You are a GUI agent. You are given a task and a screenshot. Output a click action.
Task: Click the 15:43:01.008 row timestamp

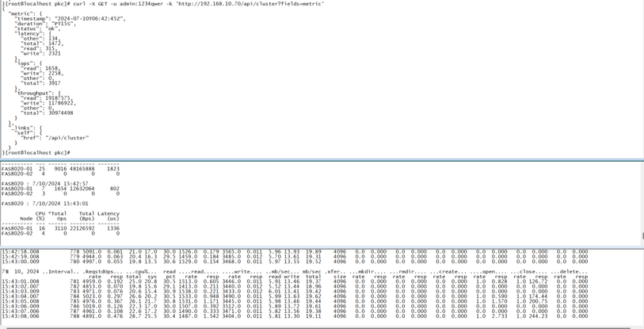(x=21, y=281)
